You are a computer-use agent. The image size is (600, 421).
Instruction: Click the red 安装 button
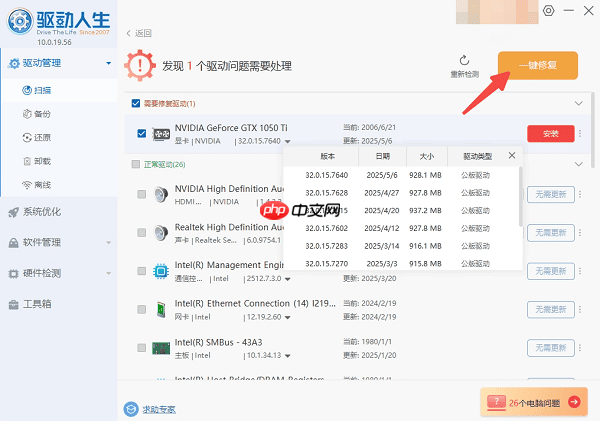click(551, 134)
